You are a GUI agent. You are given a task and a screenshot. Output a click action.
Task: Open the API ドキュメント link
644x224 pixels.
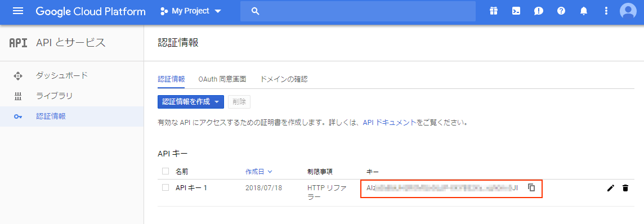pyautogui.click(x=390, y=123)
